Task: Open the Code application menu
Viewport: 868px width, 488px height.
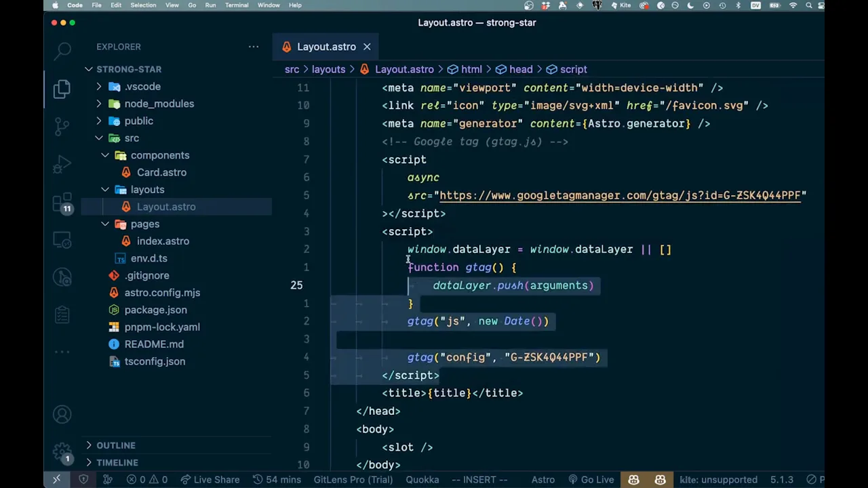Action: pyautogui.click(x=75, y=5)
